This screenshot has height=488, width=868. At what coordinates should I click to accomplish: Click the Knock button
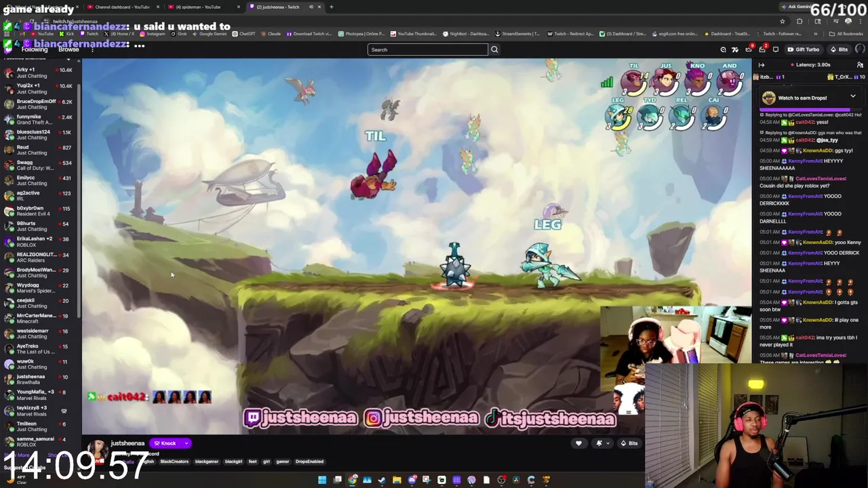pyautogui.click(x=164, y=443)
